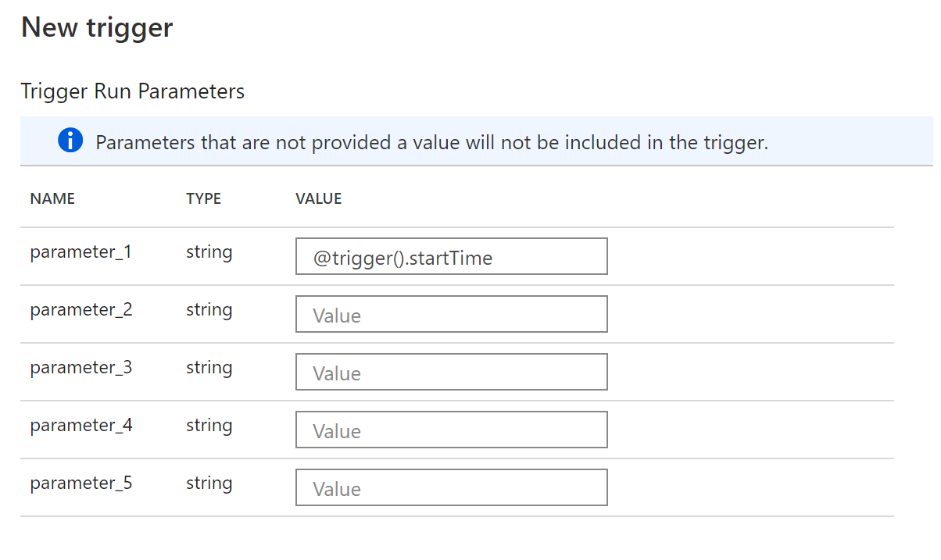Click the empty Value field for parameter_4
The width and height of the screenshot is (941, 560).
[x=452, y=430]
